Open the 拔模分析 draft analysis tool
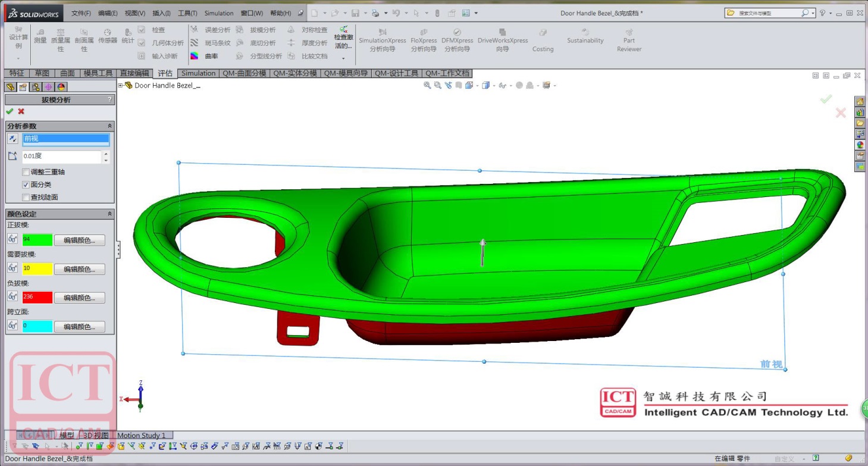 coord(256,30)
